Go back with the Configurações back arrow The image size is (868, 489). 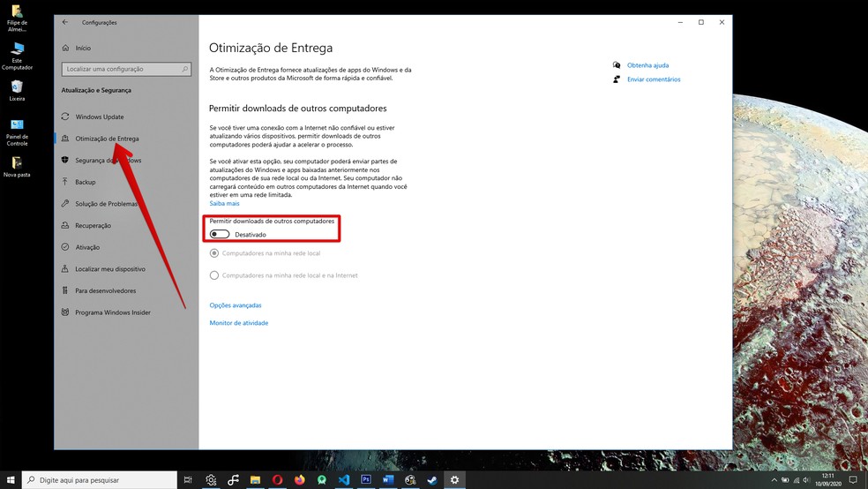click(65, 22)
